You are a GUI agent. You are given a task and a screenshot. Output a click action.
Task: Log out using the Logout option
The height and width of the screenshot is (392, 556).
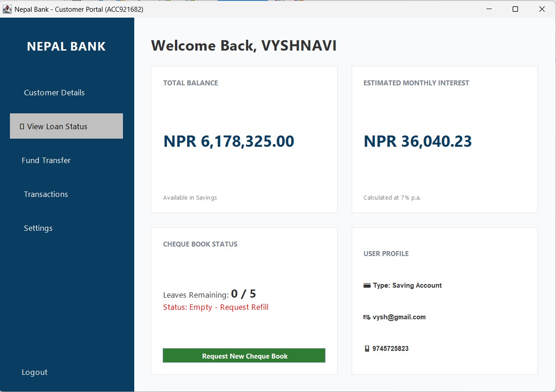(35, 372)
